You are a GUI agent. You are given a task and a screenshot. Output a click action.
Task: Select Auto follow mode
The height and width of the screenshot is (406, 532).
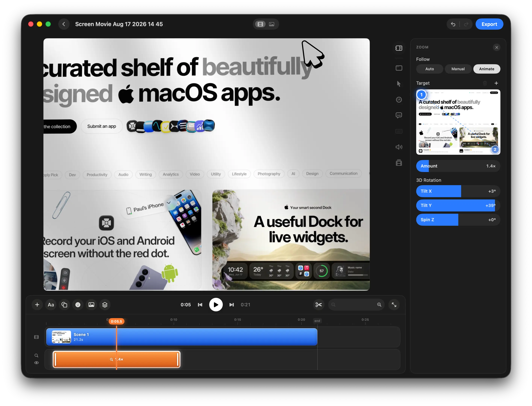point(429,69)
